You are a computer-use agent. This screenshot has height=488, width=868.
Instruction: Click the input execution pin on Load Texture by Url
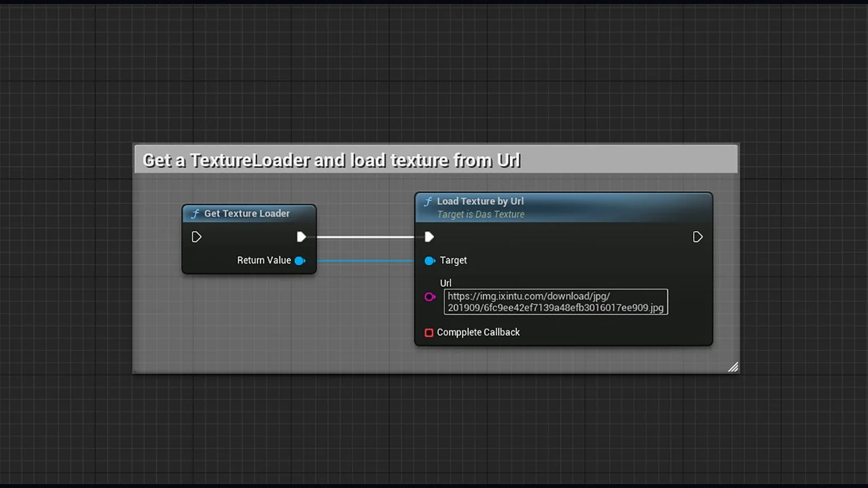[x=429, y=237]
